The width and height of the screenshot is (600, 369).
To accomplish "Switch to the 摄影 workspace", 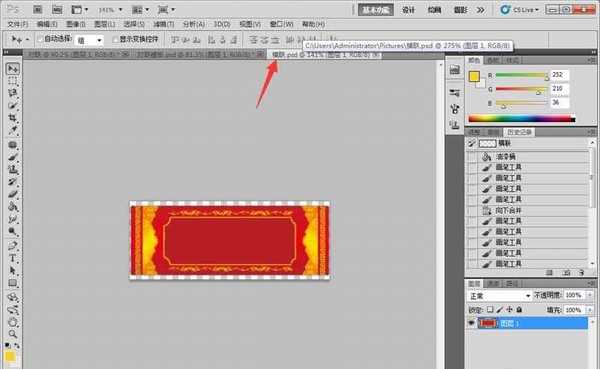I will [460, 10].
